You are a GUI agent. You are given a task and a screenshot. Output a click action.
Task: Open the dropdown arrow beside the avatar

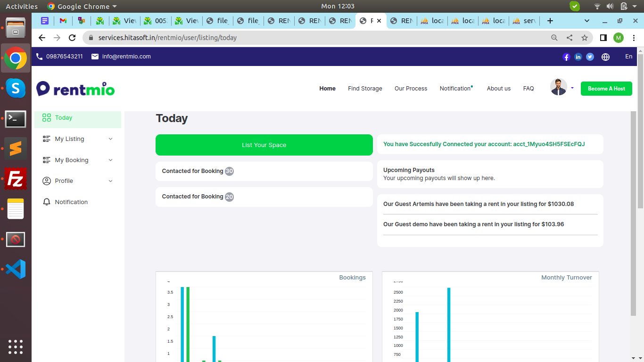(x=572, y=88)
